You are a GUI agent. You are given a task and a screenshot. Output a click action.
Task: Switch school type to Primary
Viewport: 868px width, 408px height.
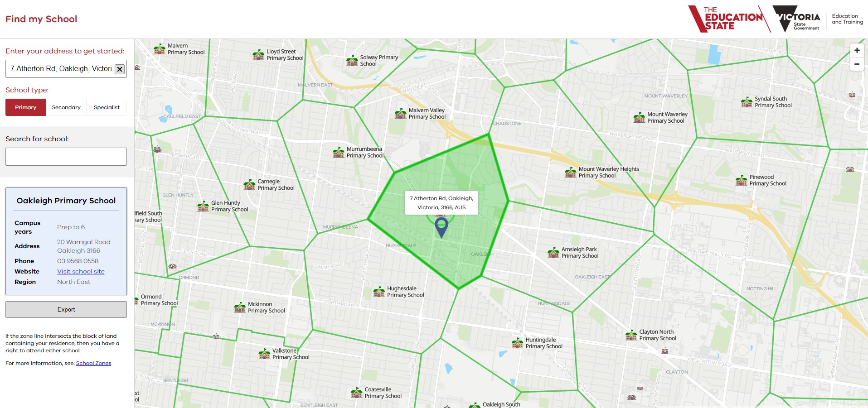coord(26,107)
